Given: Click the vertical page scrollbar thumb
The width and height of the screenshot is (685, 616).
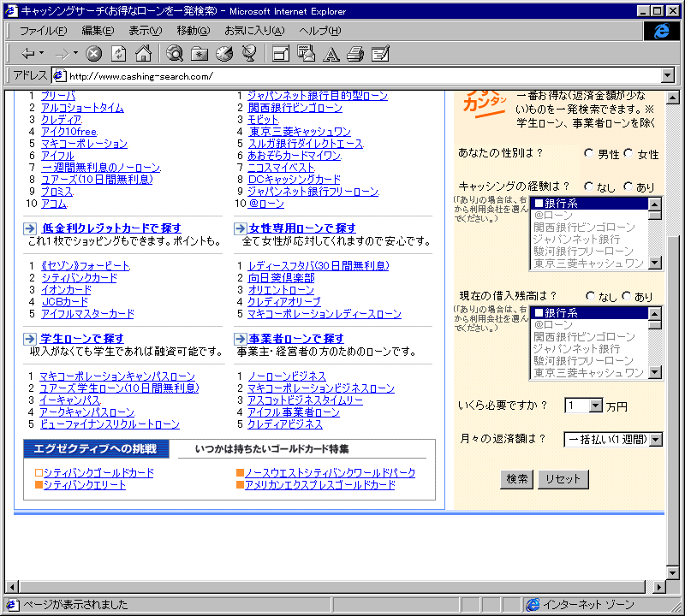Looking at the screenshot, I should point(673,400).
